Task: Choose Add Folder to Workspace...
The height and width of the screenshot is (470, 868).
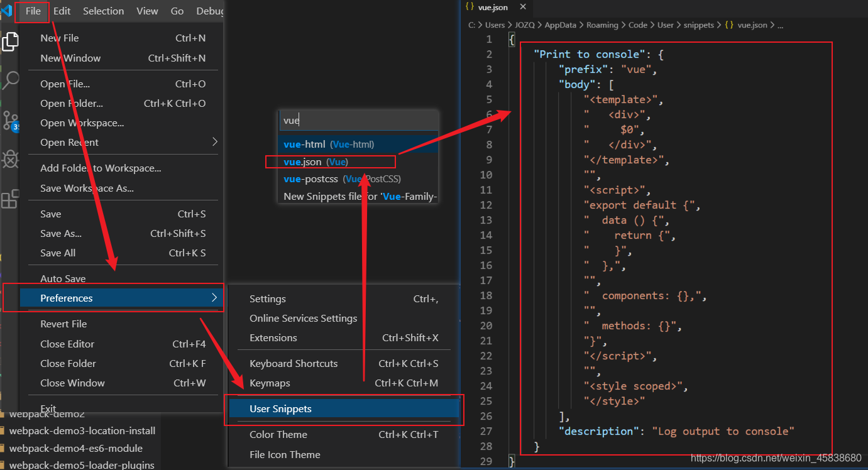Action: click(x=123, y=168)
